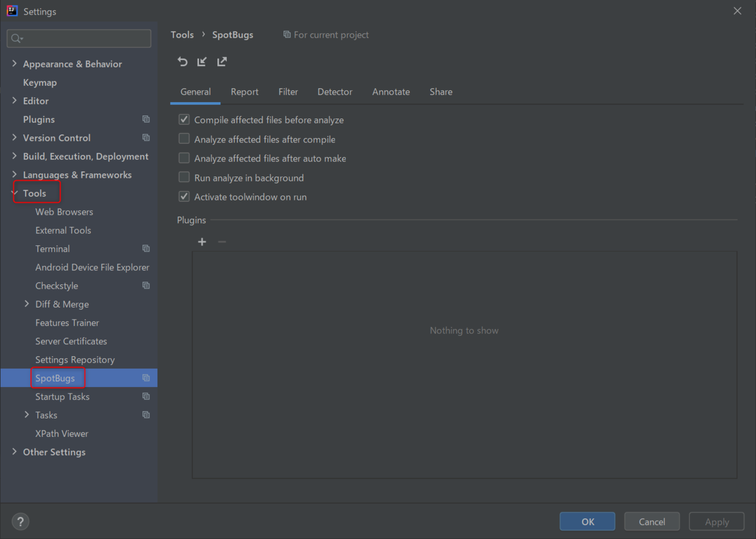Screen dimensions: 756x539
Task: Click the settings search field
Action: click(x=79, y=38)
